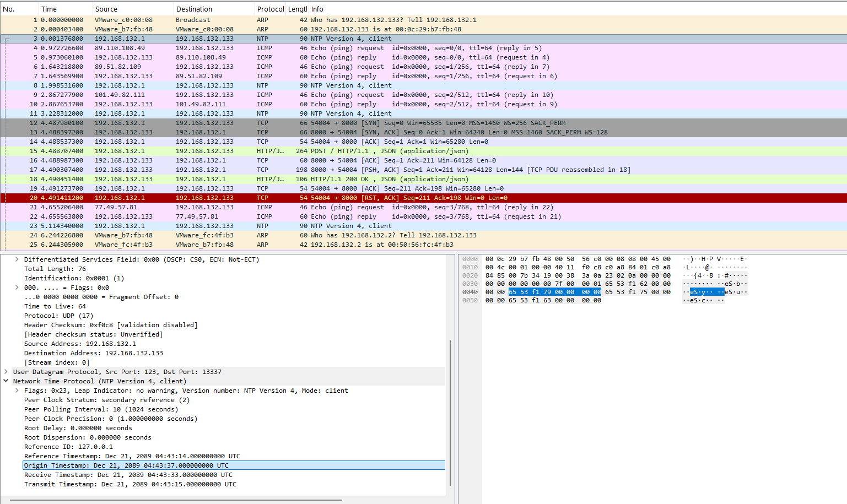Screen dimensions: 847x504
Task: Select packet 12 TCP SYN to port 8000
Action: (x=423, y=123)
